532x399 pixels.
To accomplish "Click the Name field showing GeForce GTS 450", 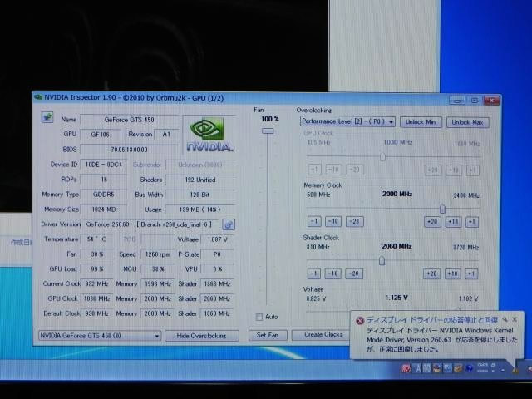I will coord(129,120).
